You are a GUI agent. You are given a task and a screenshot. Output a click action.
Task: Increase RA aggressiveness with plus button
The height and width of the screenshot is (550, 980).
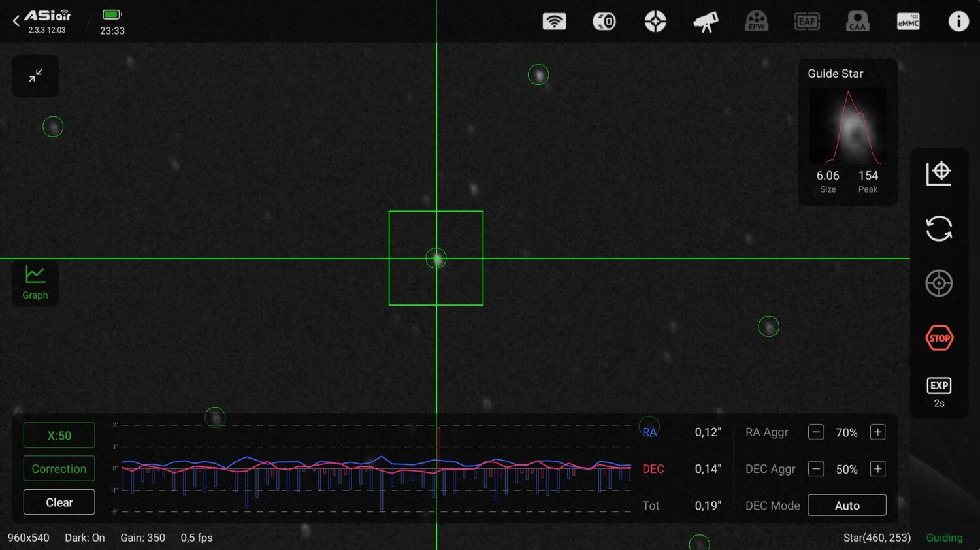point(878,432)
